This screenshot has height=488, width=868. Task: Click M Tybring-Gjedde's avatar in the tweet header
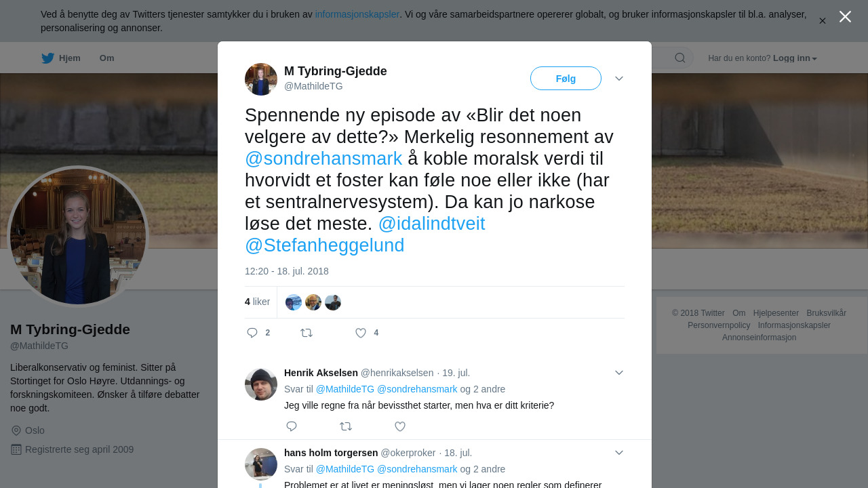click(261, 79)
